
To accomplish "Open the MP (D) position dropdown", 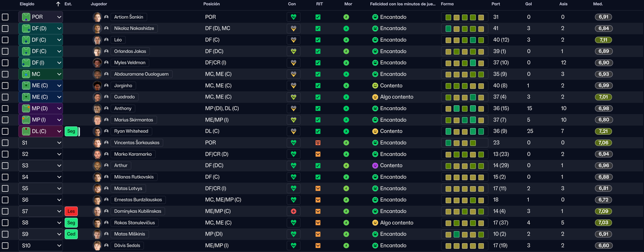I will click(x=41, y=108).
